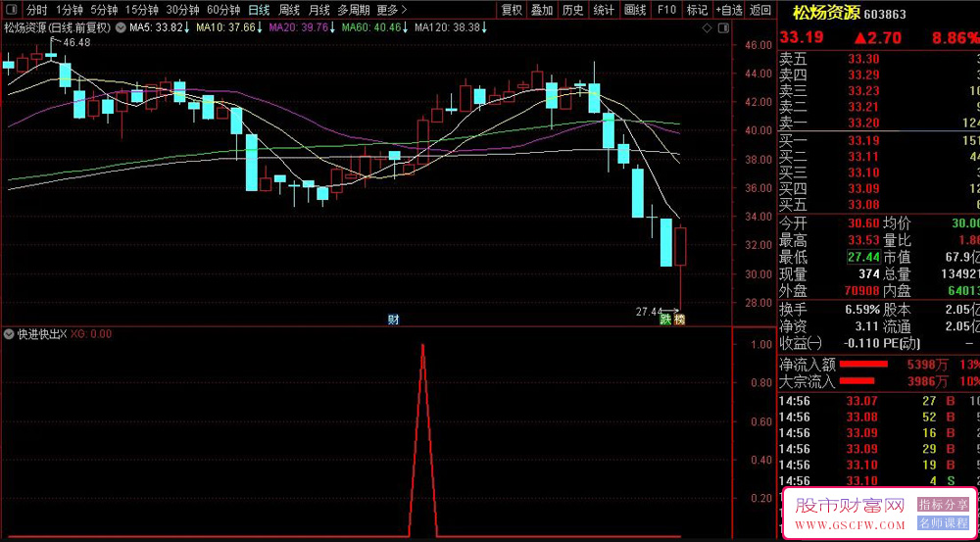Click the 买五 price 33.08
Image resolution: width=980 pixels, height=542 pixels.
click(863, 205)
